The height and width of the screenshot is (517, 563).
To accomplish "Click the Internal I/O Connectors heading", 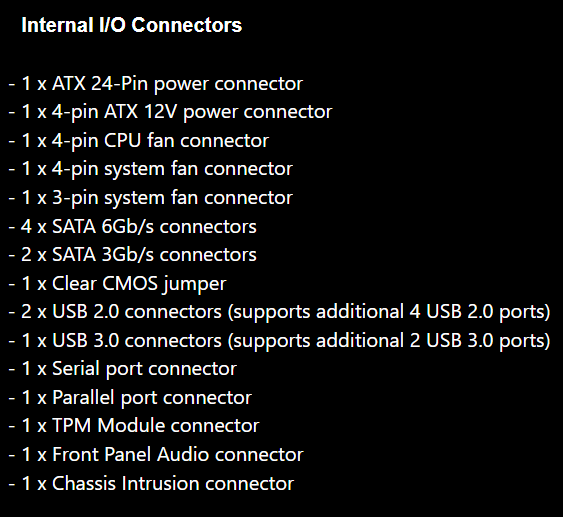I will (131, 25).
